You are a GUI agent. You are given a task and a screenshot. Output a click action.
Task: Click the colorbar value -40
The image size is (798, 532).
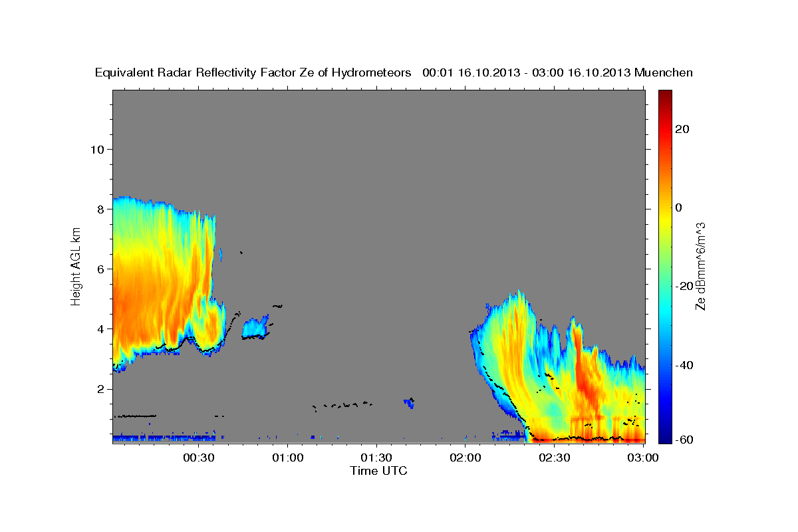tap(684, 365)
